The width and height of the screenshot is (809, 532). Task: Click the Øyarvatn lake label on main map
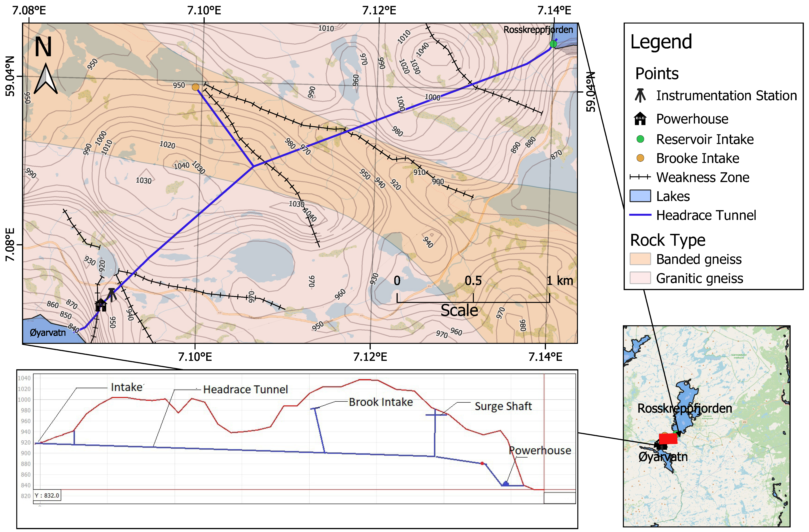coord(48,332)
